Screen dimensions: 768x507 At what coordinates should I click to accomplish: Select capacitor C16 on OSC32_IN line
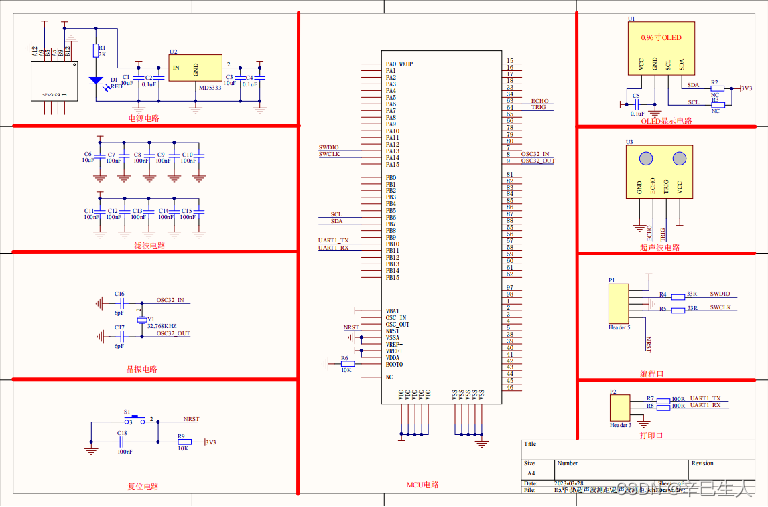click(x=122, y=304)
